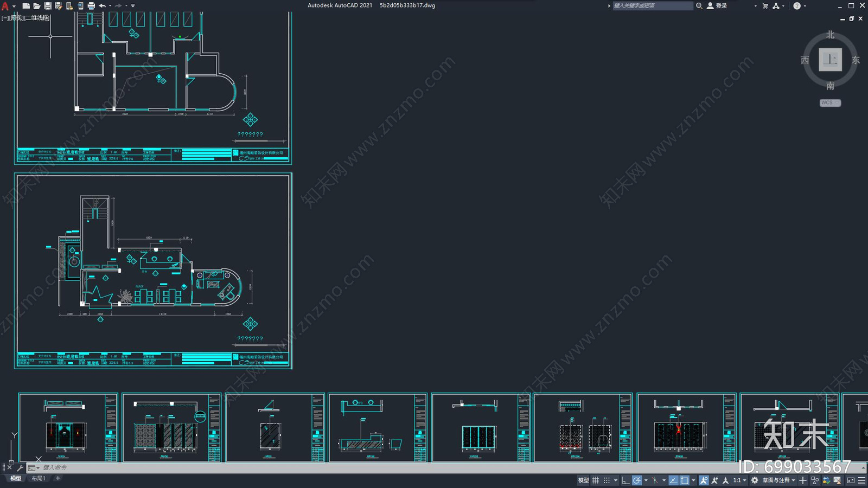The height and width of the screenshot is (488, 868).
Task: Click the 模型 model space button in status bar
Action: [x=583, y=480]
